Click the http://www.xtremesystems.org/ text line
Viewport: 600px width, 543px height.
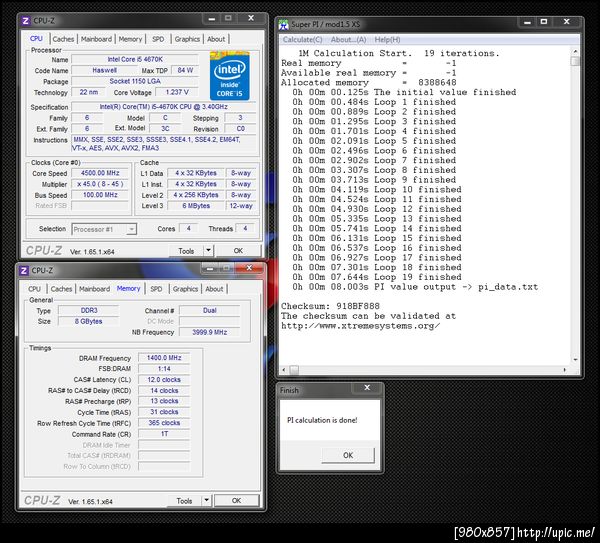(x=360, y=326)
